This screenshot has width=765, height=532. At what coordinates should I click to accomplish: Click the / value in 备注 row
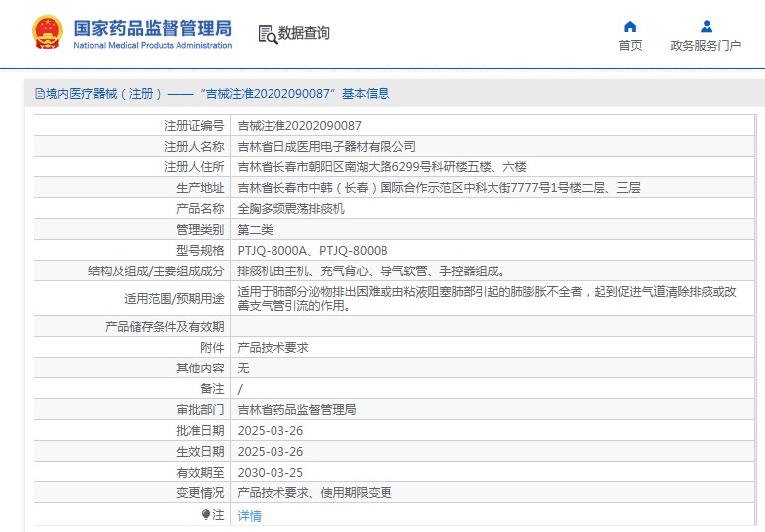tap(240, 389)
